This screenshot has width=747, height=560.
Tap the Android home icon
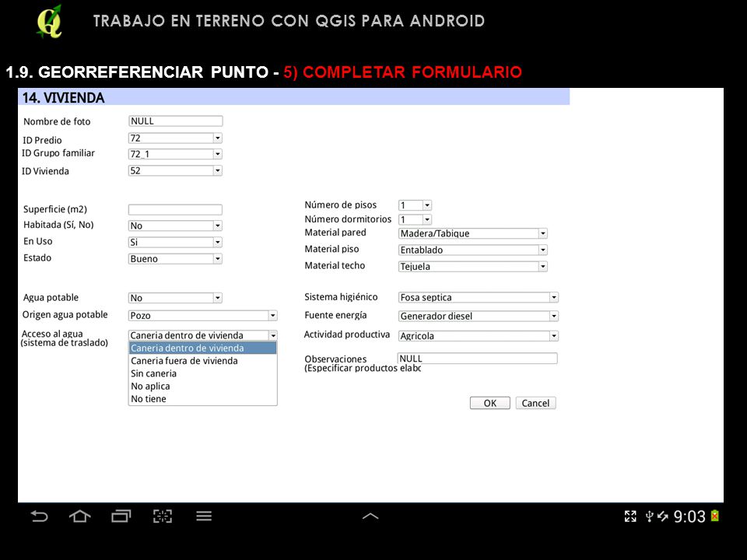point(79,516)
